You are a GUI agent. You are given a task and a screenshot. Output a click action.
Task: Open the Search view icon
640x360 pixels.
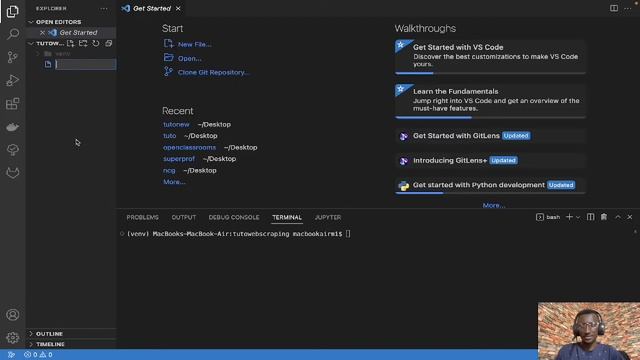tap(13, 34)
